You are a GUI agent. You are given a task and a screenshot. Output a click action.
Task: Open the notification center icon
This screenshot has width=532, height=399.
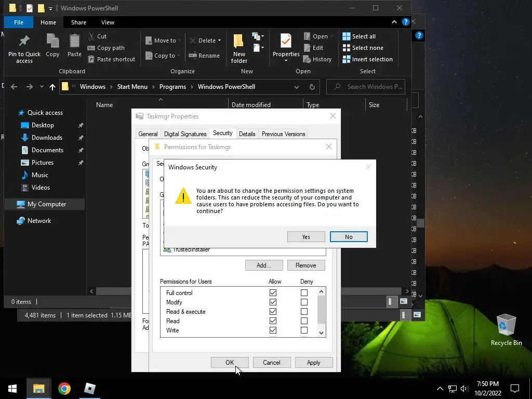[515, 389]
